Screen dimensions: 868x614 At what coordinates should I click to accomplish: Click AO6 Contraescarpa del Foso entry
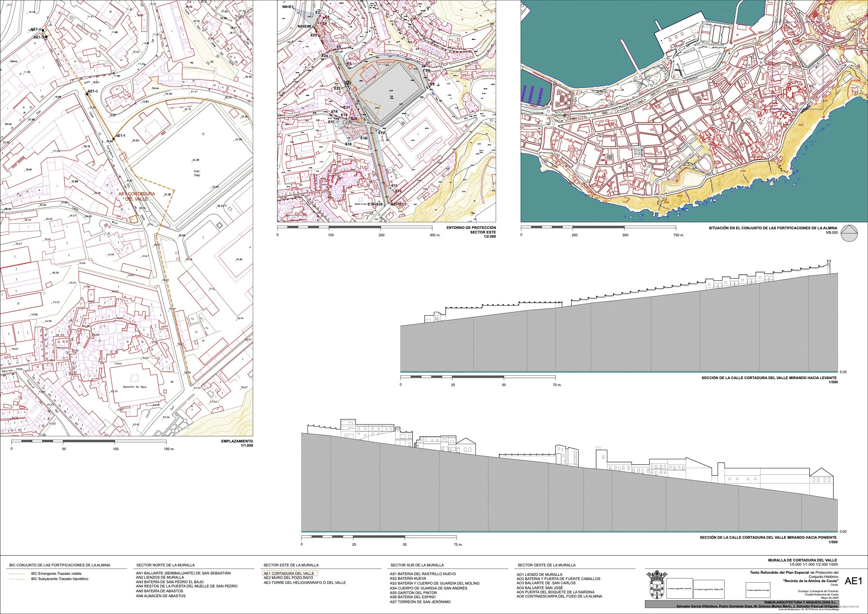(559, 596)
